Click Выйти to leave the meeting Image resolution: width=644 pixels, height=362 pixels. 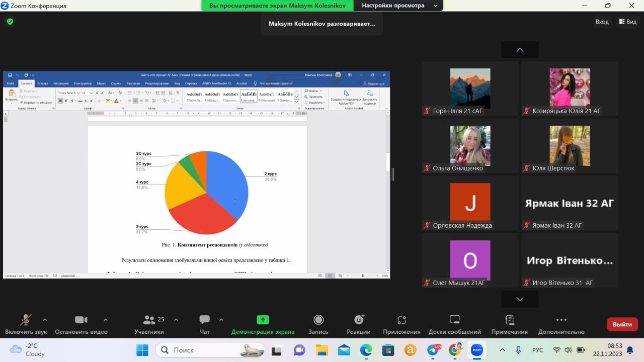(622, 324)
